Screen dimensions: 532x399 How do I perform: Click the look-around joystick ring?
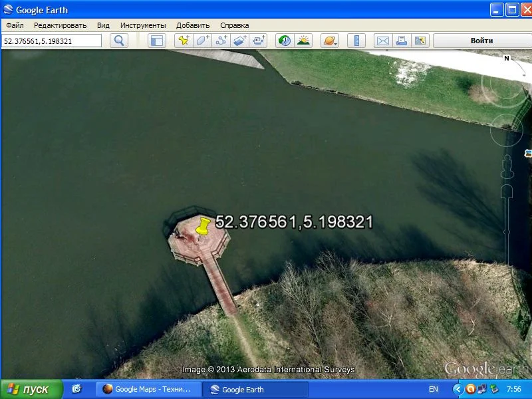(505, 84)
